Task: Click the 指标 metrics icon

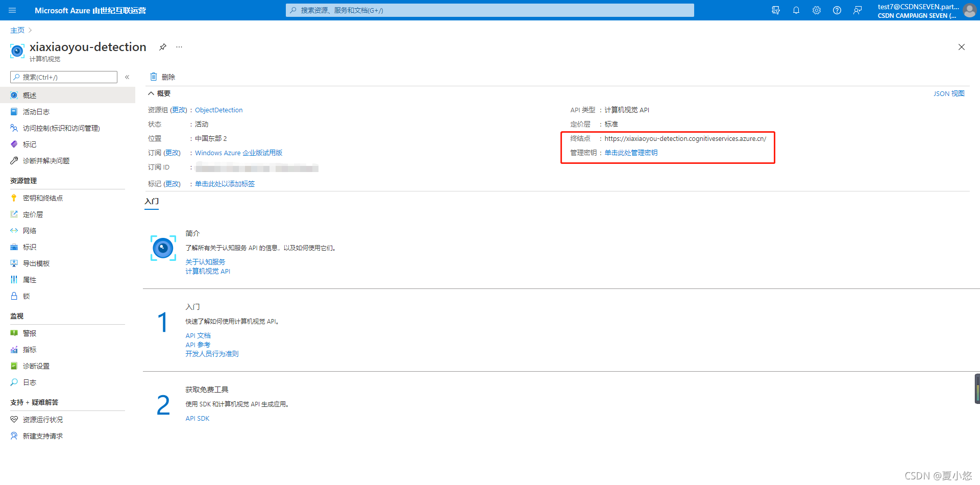Action: 14,350
